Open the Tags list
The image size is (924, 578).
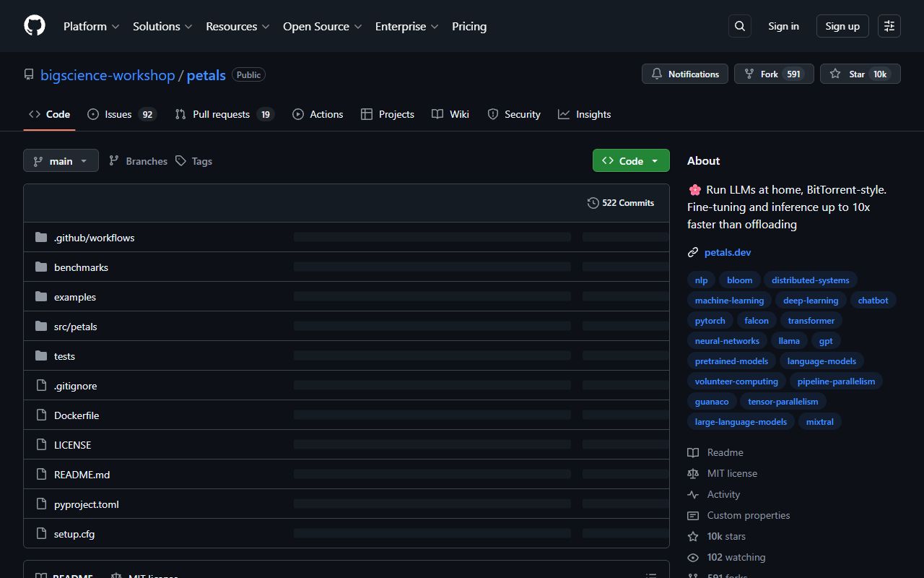[x=193, y=161]
